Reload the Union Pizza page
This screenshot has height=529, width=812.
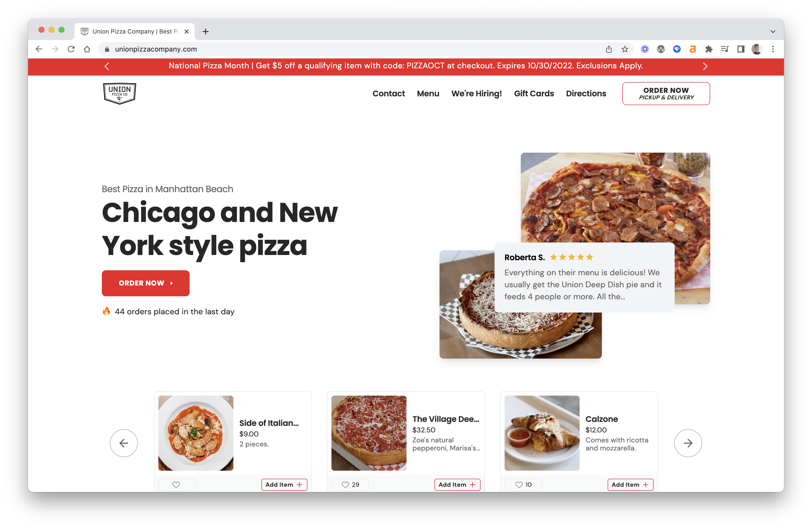click(71, 49)
